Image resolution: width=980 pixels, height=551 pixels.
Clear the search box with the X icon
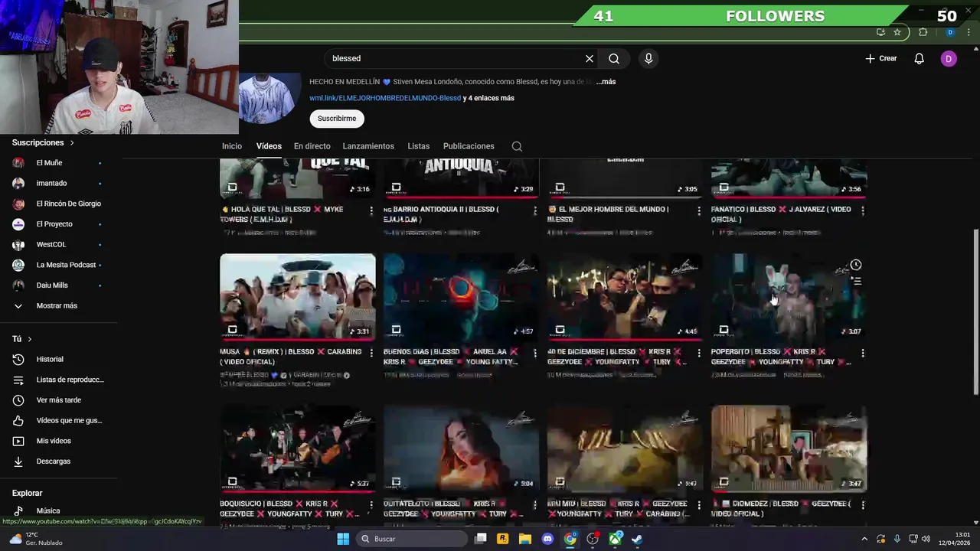(x=590, y=58)
